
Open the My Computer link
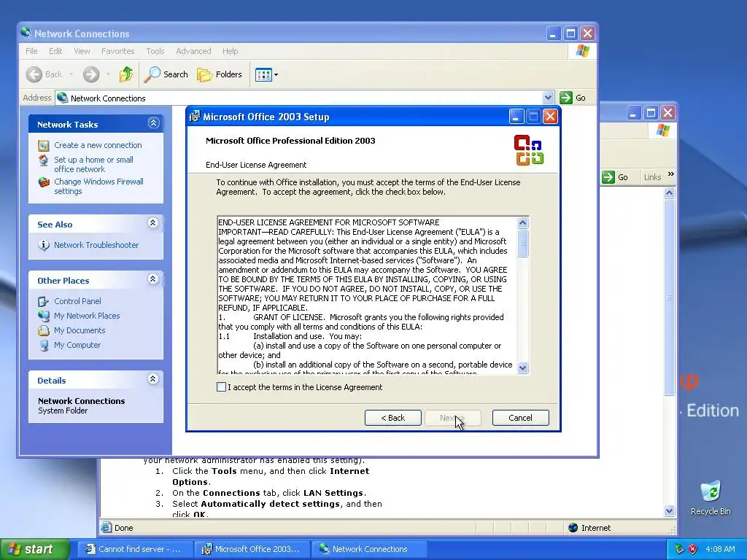77,345
